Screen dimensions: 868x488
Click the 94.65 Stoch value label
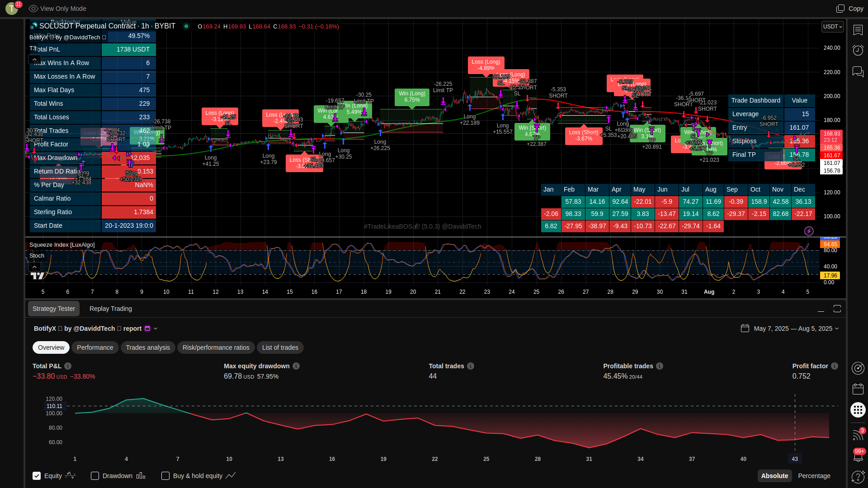830,244
